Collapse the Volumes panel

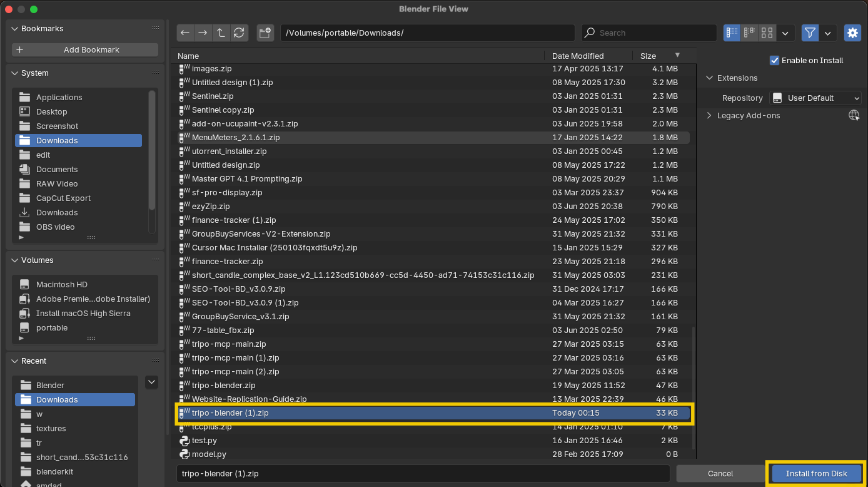(x=15, y=260)
